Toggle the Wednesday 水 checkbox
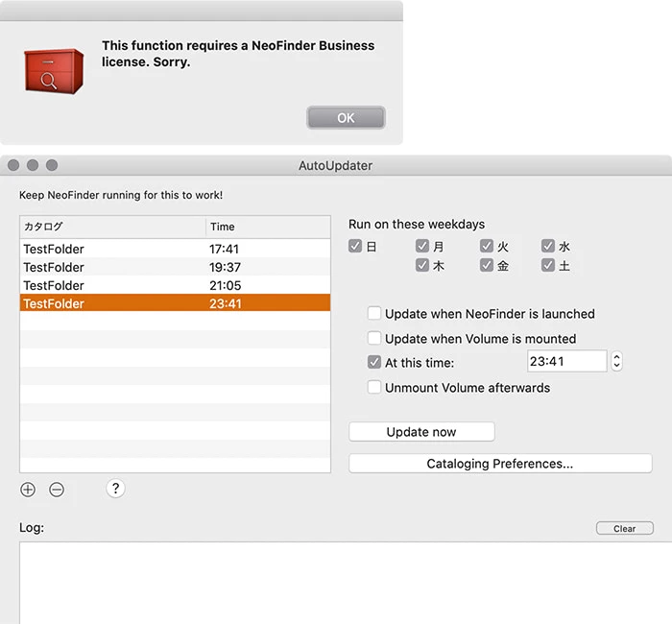 pos(548,246)
